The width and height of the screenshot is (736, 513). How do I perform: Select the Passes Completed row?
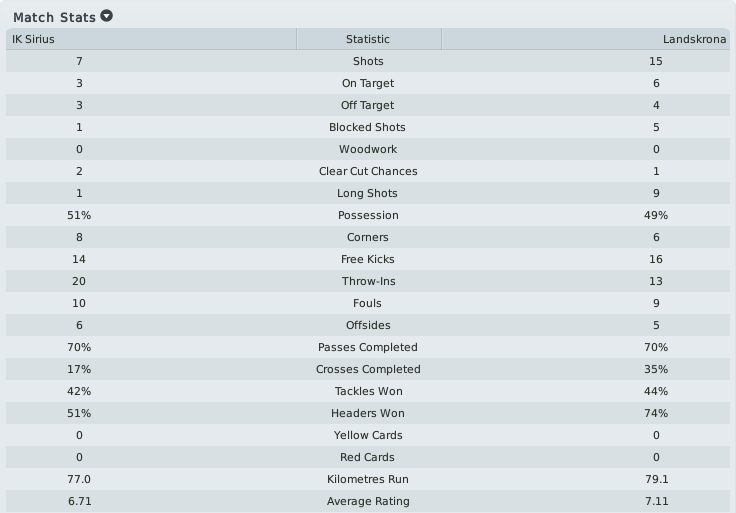(x=368, y=347)
